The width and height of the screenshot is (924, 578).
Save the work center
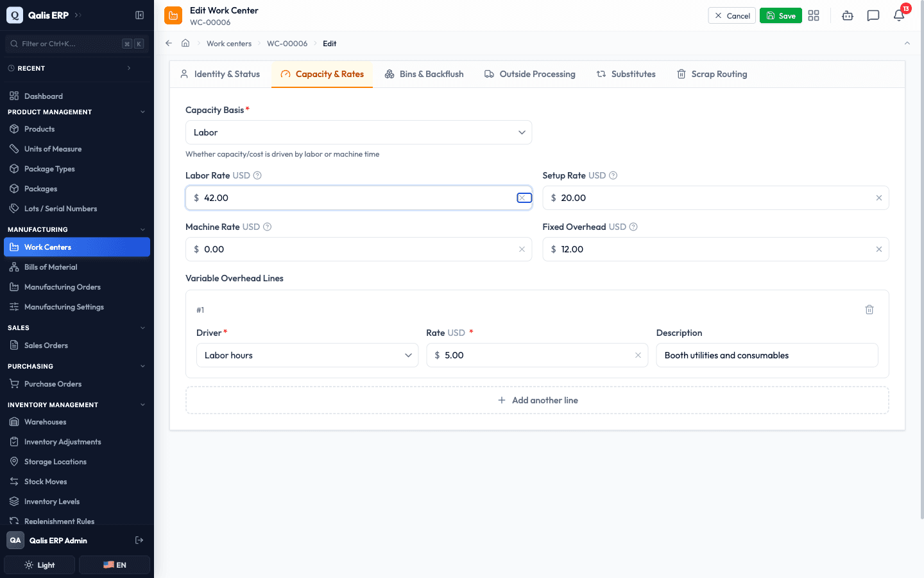(781, 15)
